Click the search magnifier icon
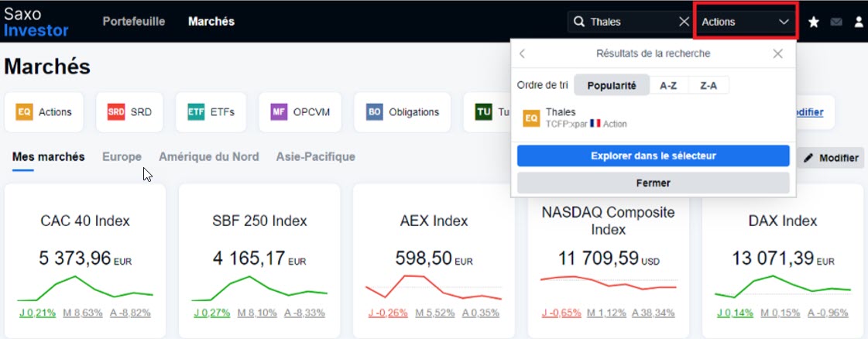 coord(579,22)
